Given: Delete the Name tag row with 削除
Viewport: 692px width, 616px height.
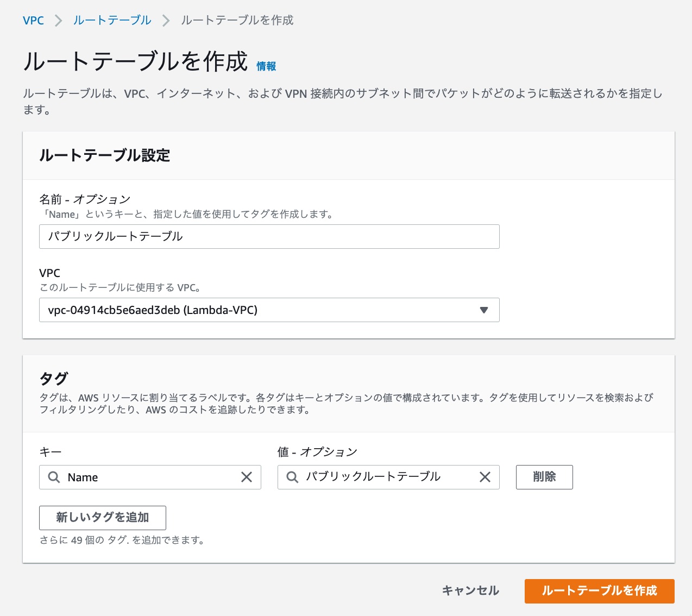Looking at the screenshot, I should [544, 477].
